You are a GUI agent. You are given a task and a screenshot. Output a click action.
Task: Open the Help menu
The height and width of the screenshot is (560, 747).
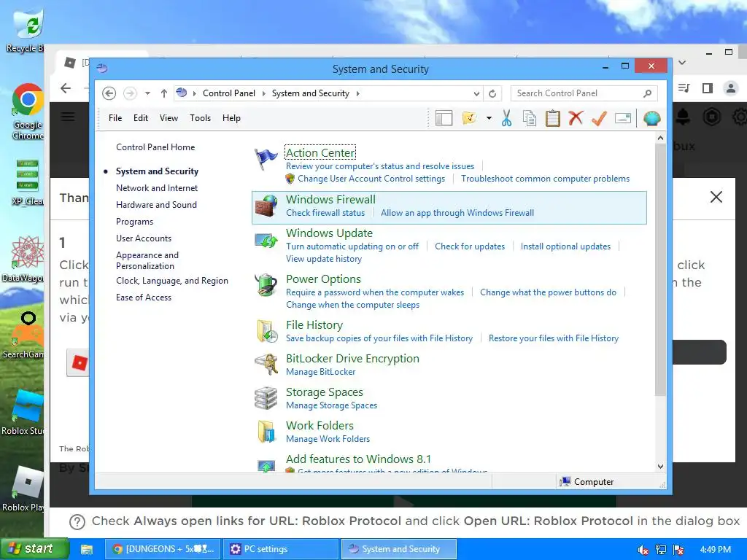[231, 118]
